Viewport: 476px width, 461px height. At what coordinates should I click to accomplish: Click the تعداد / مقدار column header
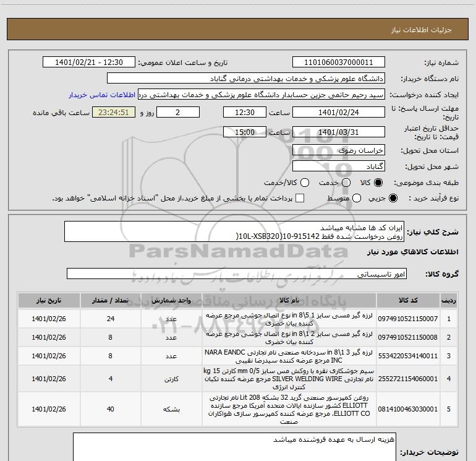(x=110, y=300)
